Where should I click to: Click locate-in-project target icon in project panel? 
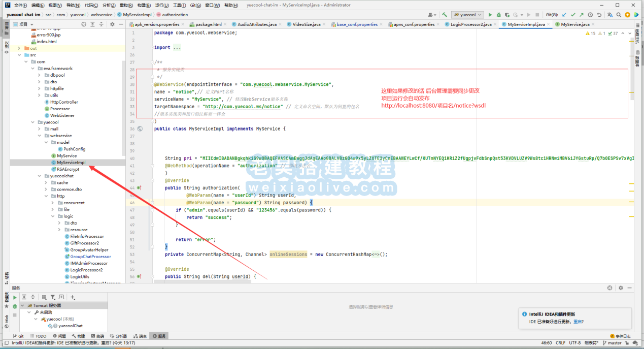pos(82,24)
